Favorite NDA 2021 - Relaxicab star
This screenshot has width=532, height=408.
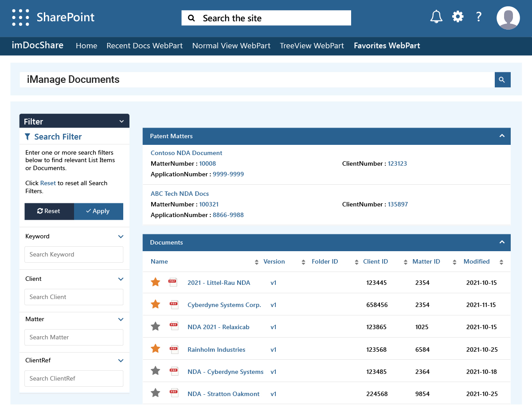155,326
